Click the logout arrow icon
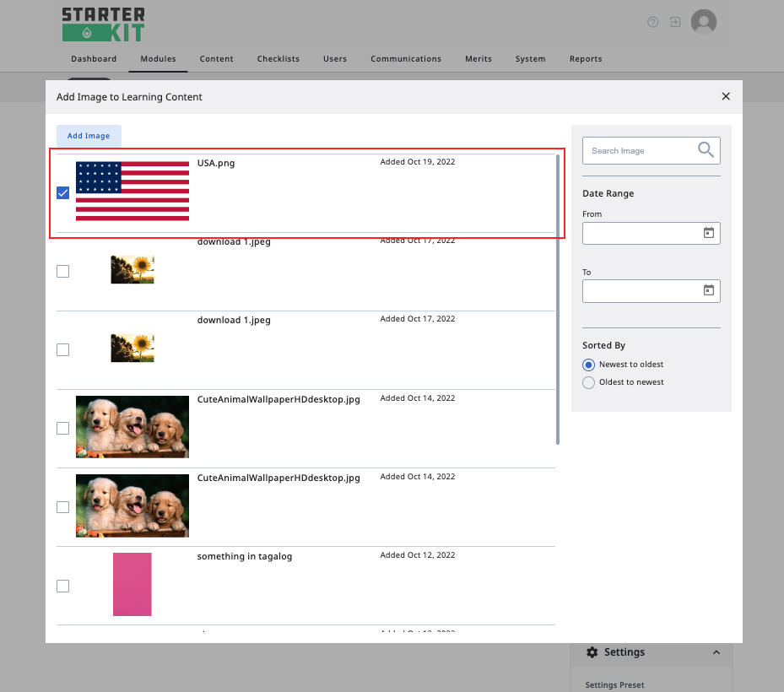This screenshot has height=692, width=784. tap(675, 22)
